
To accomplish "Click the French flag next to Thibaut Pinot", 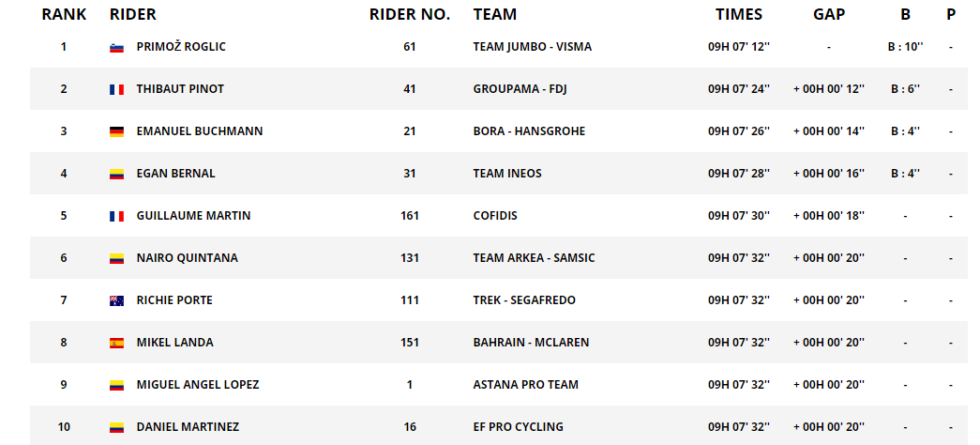I will click(x=116, y=89).
